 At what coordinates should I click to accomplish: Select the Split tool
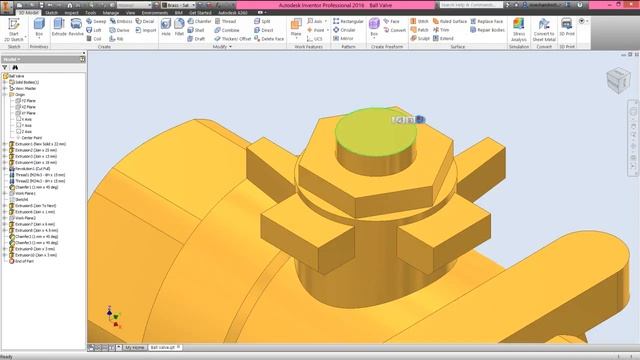[x=262, y=21]
